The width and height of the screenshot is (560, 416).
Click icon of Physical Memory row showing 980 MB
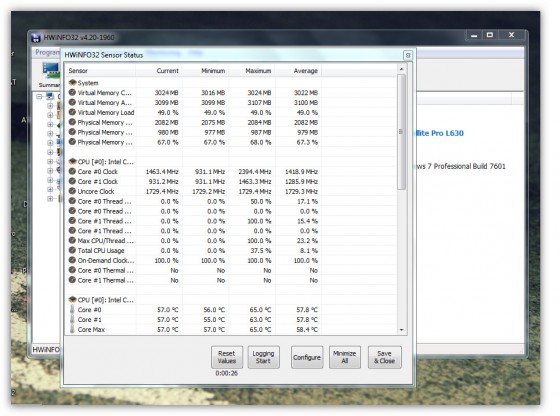point(72,132)
